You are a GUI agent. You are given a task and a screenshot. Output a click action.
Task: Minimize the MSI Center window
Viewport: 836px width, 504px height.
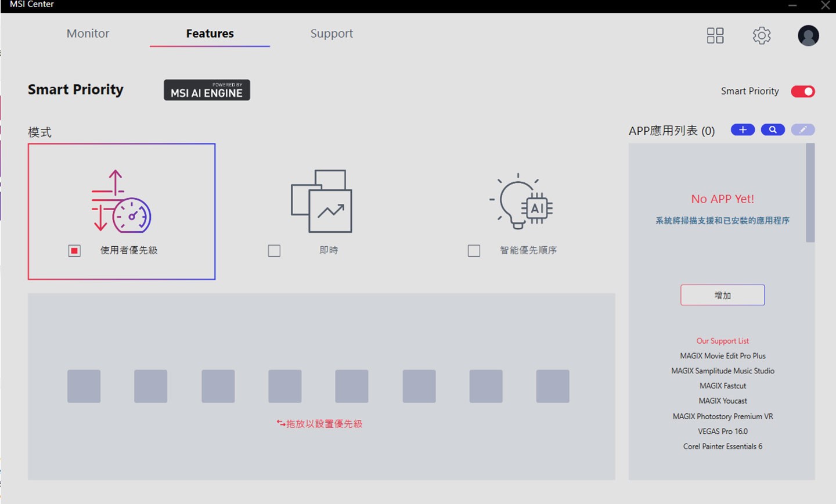pos(792,5)
